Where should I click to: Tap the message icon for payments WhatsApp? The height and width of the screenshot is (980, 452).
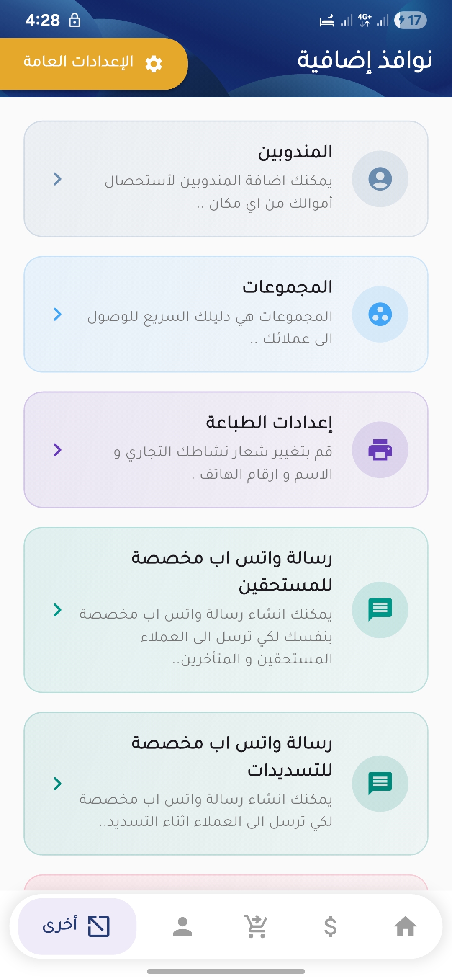380,783
